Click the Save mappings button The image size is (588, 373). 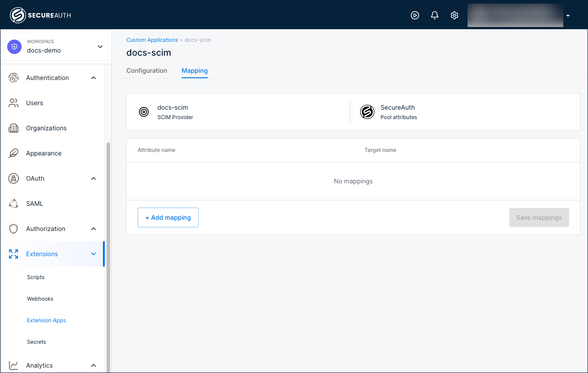click(x=539, y=218)
